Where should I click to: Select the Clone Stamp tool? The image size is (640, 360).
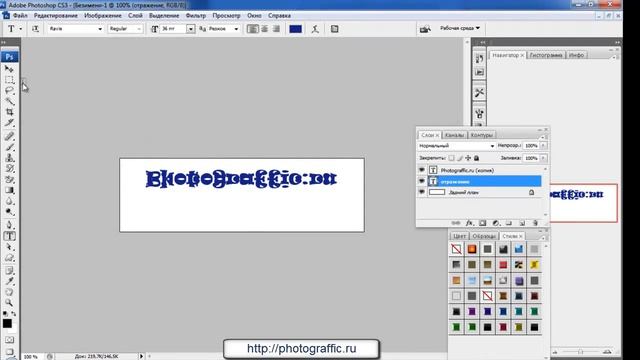tap(9, 158)
